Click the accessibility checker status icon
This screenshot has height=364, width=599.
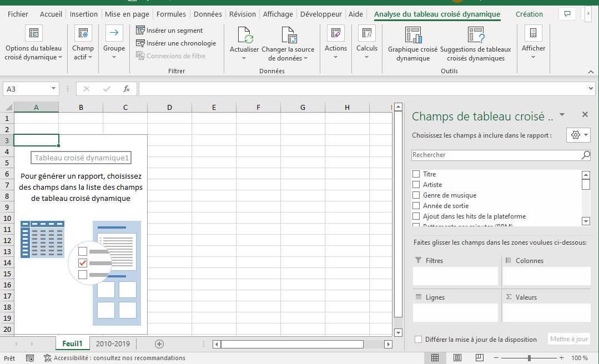[47, 358]
